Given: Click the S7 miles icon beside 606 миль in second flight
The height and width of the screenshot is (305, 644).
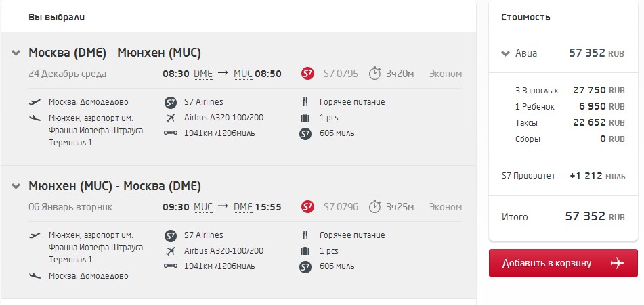Looking at the screenshot, I should pos(305,267).
